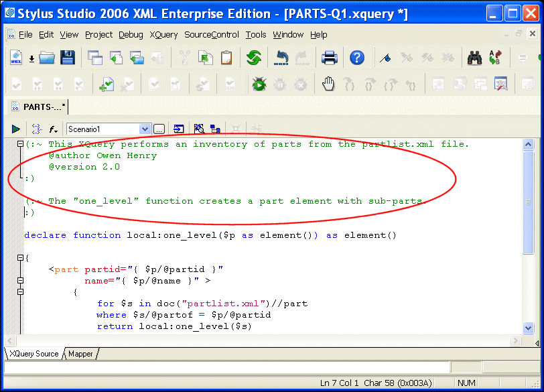Click the Find binoculars icon
The height and width of the screenshot is (392, 544).
(x=475, y=58)
